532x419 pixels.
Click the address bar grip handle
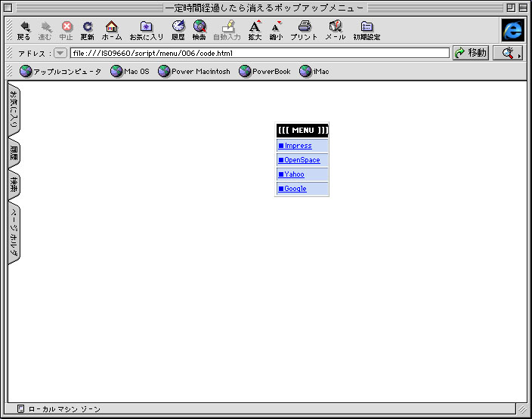[x=10, y=53]
